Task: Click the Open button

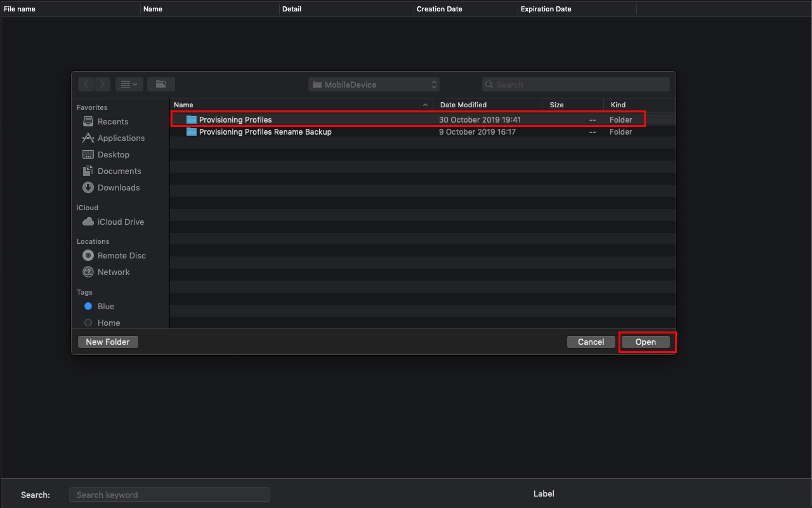Action: 646,342
